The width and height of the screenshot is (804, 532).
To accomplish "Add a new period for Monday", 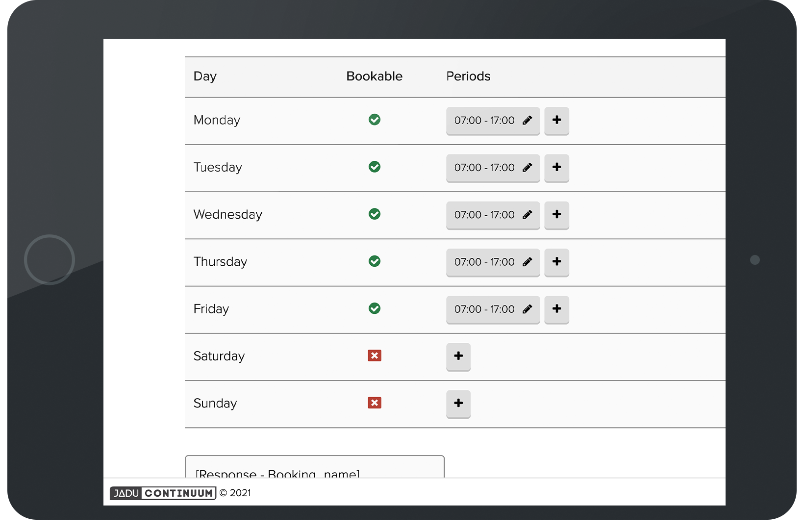I will point(556,121).
